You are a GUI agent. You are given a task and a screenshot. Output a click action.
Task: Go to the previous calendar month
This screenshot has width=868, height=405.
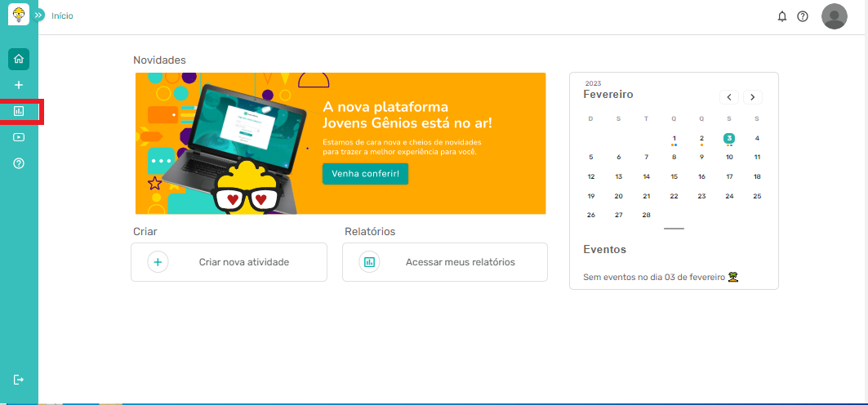[730, 97]
